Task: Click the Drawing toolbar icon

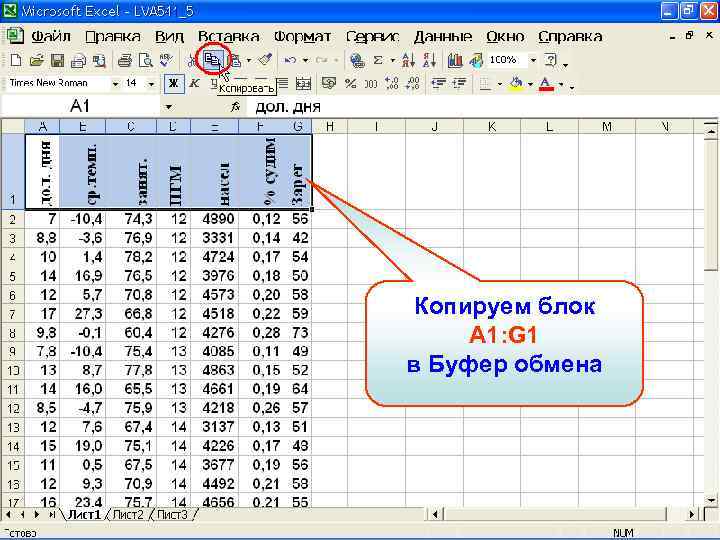Action: pos(476,60)
